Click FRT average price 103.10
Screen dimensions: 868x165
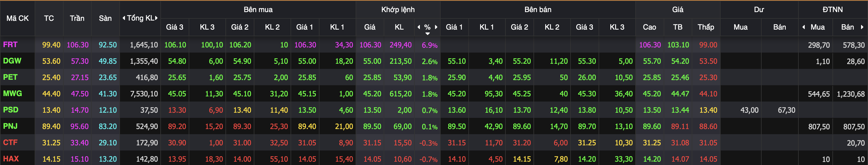coord(678,45)
